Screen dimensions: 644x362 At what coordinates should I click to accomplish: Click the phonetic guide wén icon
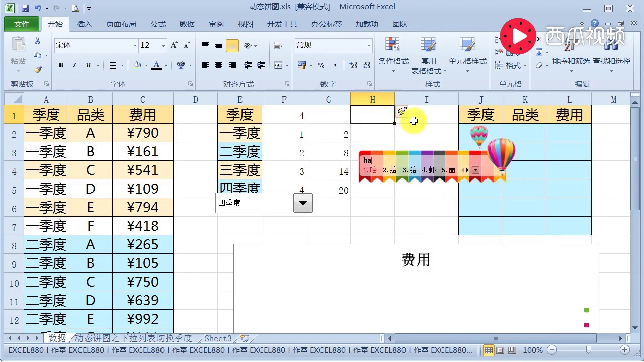click(181, 65)
